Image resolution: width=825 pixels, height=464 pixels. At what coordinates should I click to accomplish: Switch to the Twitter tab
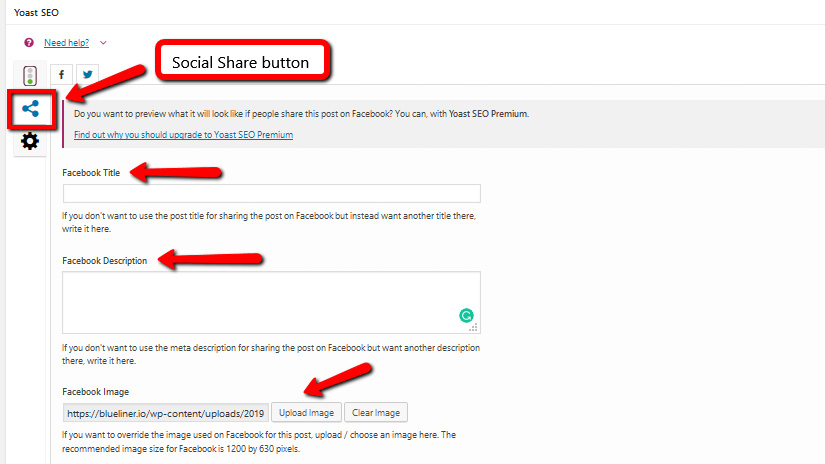point(87,74)
